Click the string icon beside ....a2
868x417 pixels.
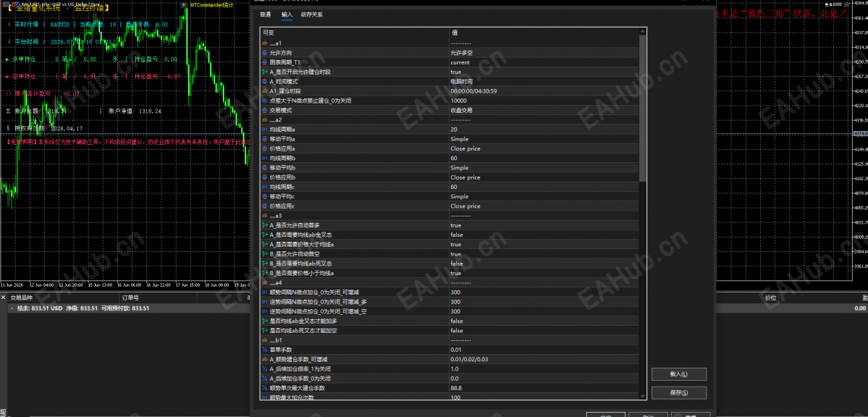point(265,119)
